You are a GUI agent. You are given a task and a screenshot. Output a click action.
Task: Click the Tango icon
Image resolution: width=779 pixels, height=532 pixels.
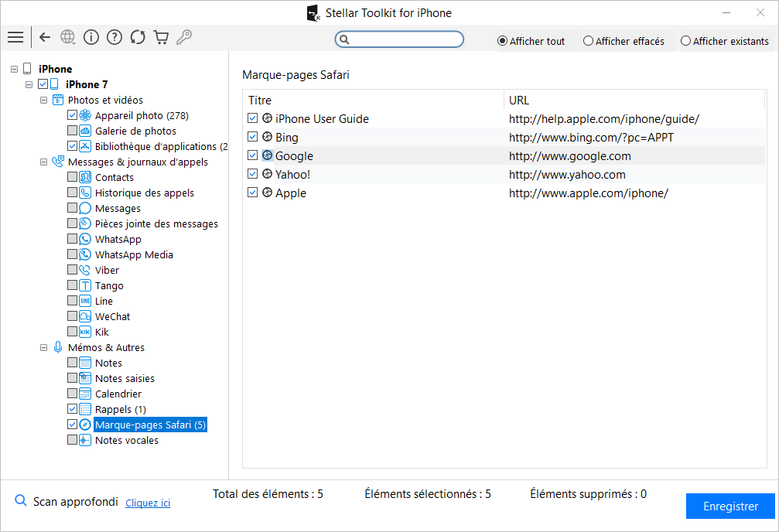(x=85, y=285)
